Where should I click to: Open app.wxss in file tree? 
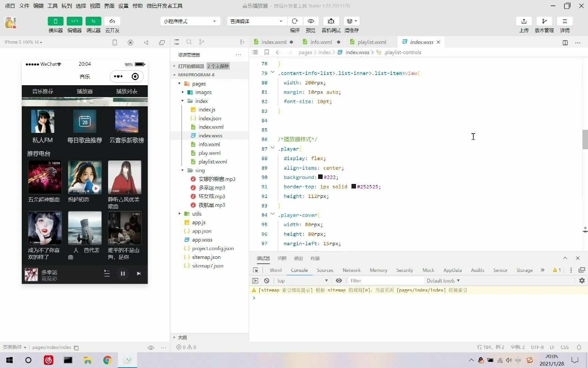(202, 240)
